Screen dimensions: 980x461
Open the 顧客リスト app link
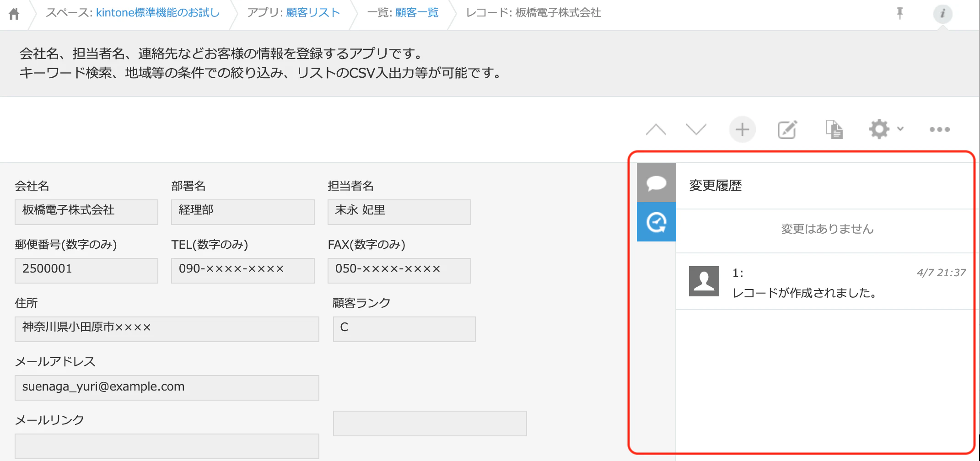coord(313,13)
